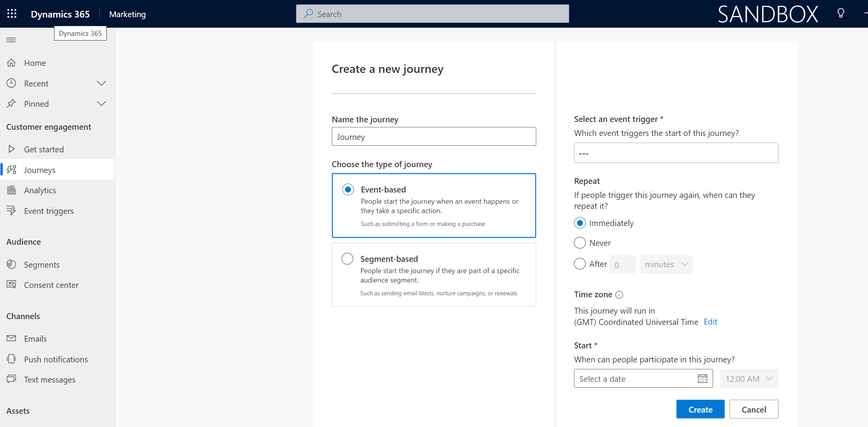Open the calendar date picker icon
This screenshot has height=427, width=868.
point(702,379)
